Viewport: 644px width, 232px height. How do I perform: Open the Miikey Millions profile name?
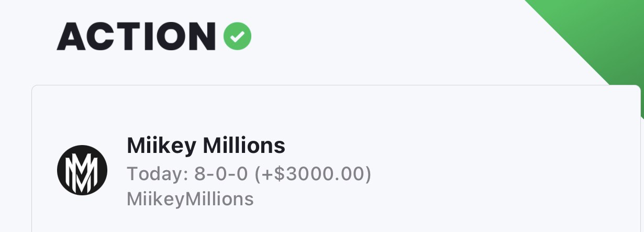206,146
